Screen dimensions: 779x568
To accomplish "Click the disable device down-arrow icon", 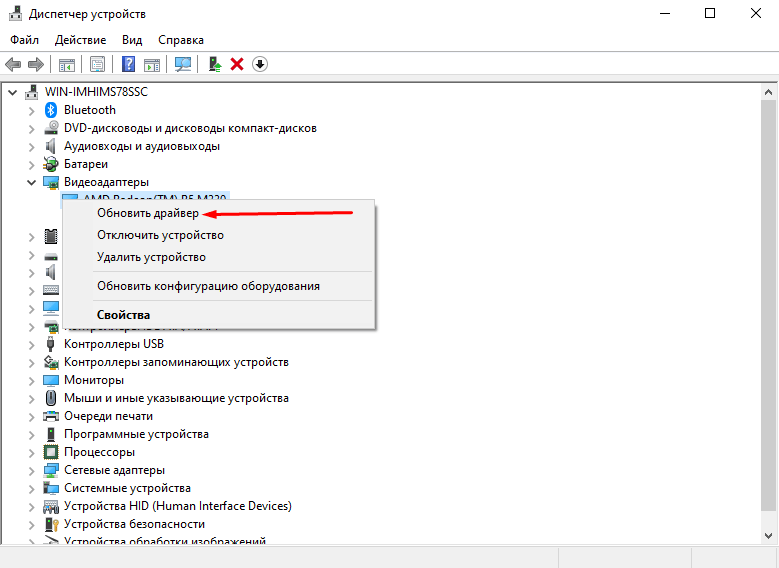I will (x=260, y=64).
